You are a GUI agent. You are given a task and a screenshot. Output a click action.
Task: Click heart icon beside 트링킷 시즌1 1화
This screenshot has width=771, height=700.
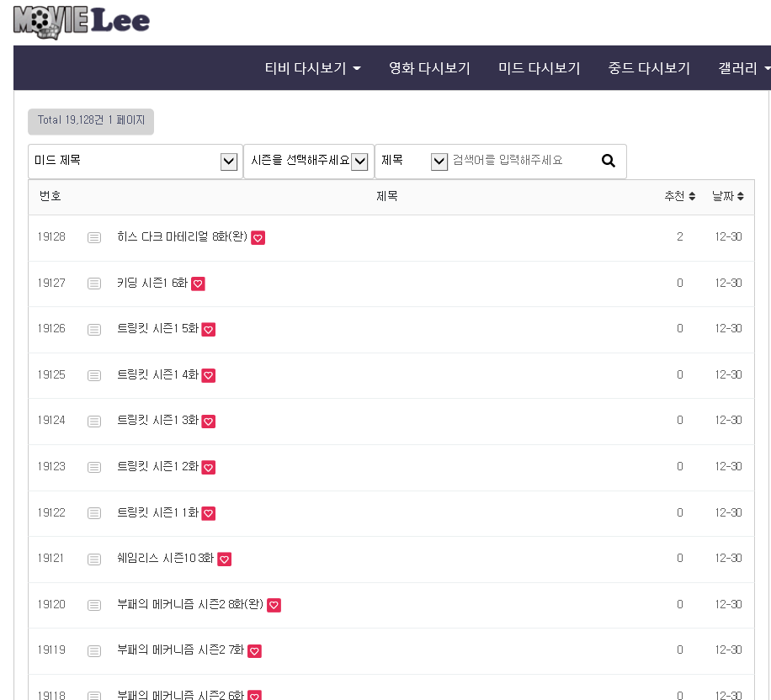point(209,513)
